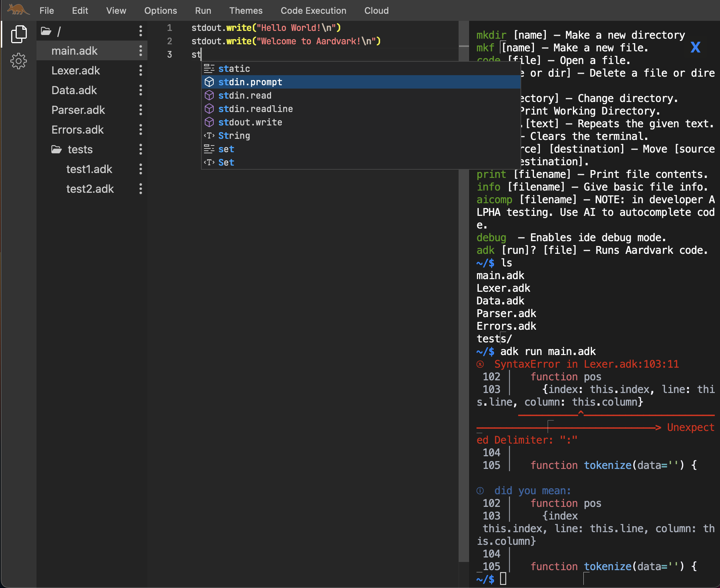Image resolution: width=720 pixels, height=588 pixels.
Task: Open the file explorer sidebar icon
Action: 19,34
